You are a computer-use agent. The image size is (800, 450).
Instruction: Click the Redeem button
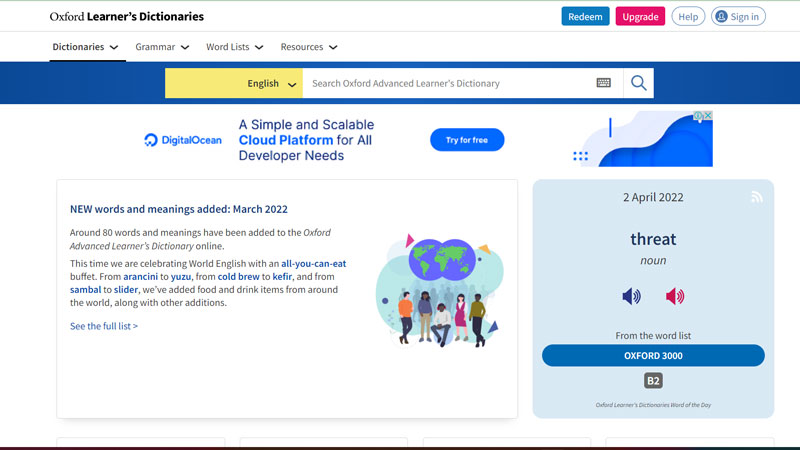(x=585, y=16)
